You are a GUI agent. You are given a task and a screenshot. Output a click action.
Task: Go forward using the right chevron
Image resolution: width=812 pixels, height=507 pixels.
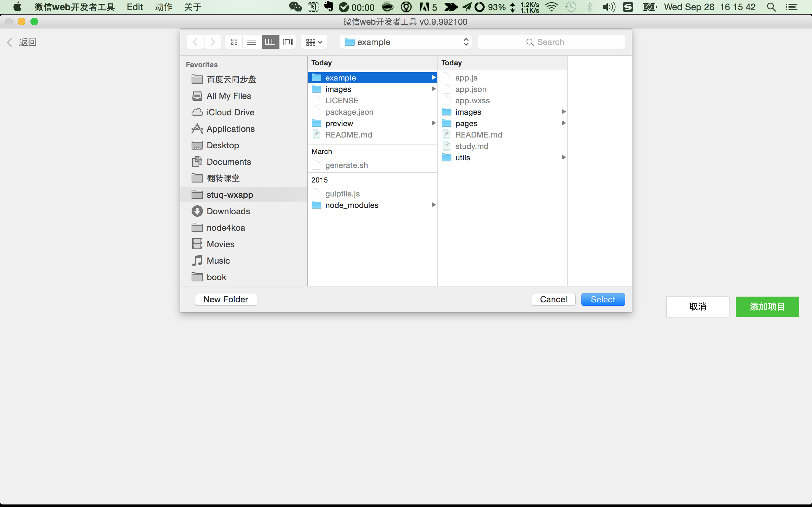(213, 42)
